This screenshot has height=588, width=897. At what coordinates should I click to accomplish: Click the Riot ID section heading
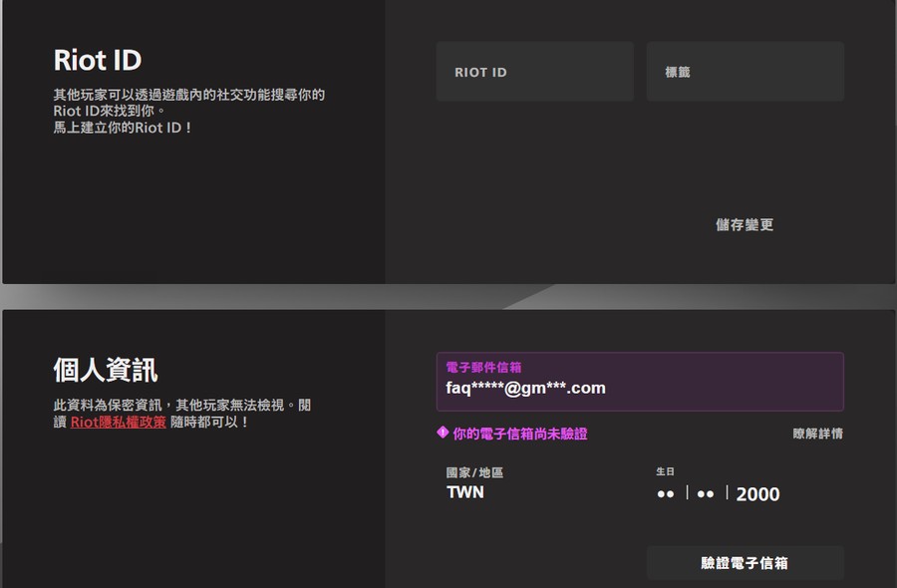[x=98, y=60]
